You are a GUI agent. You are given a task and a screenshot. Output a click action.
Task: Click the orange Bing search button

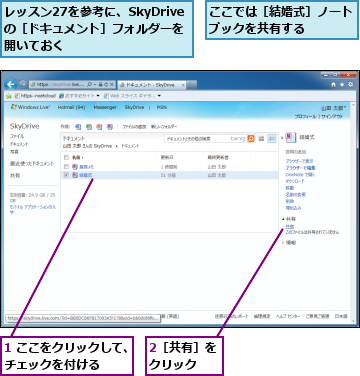click(251, 138)
